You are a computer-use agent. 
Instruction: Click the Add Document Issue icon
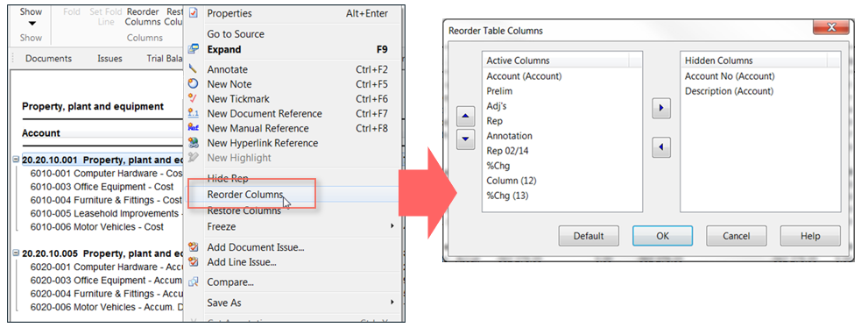(194, 247)
